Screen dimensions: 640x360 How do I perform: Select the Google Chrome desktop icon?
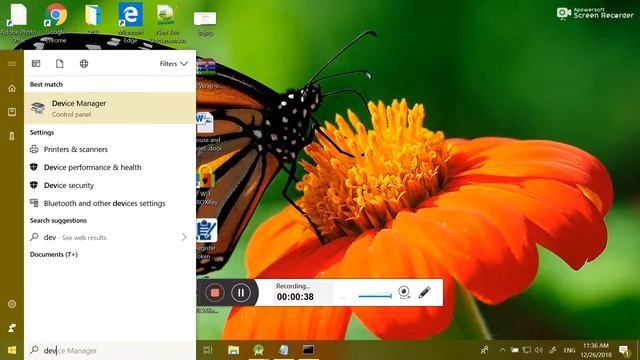(x=56, y=22)
